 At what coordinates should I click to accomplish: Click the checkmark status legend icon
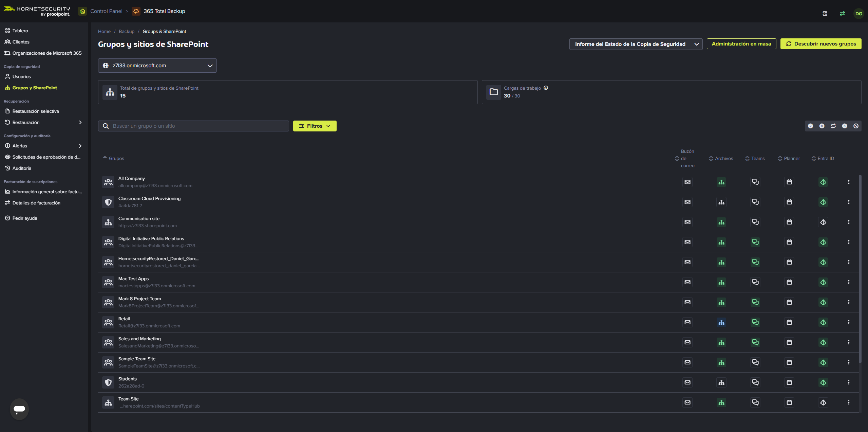point(810,126)
